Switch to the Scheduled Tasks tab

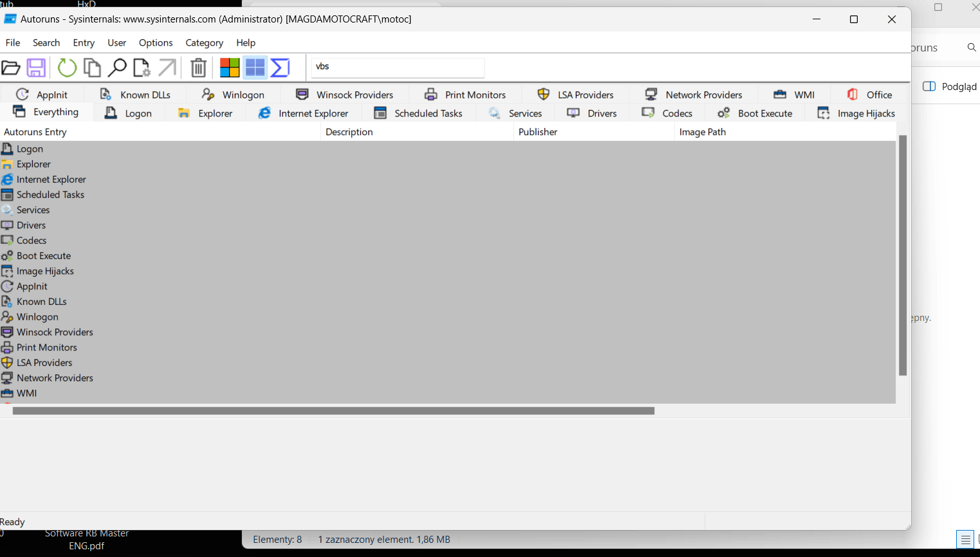pos(418,113)
